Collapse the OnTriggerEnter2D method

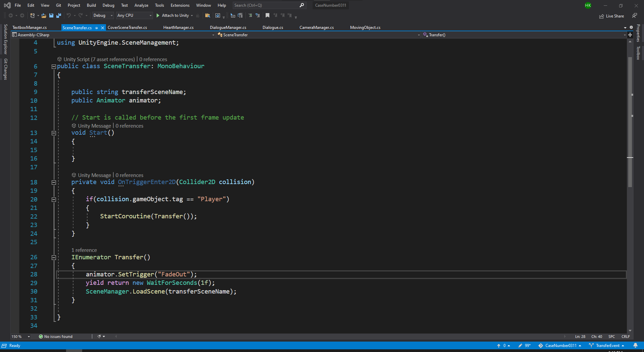[x=54, y=182]
